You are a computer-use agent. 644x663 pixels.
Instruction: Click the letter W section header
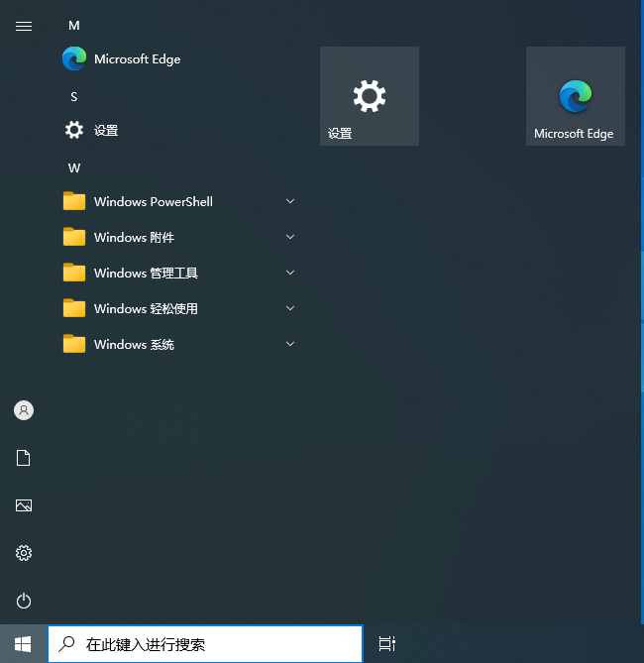click(x=74, y=167)
